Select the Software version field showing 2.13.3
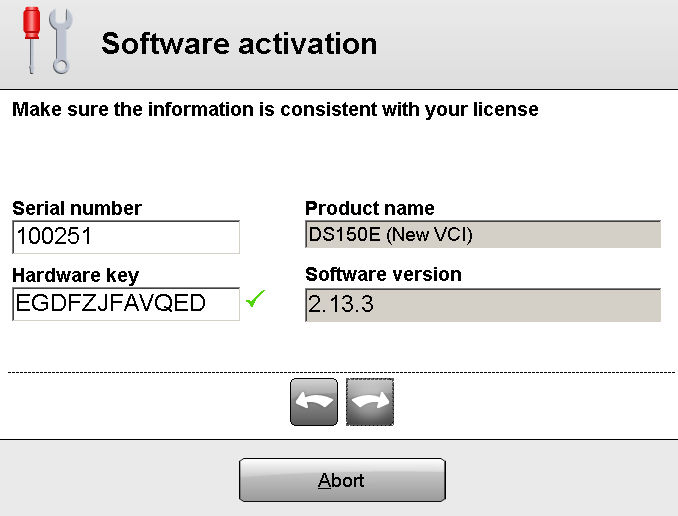Screen dimensions: 678x516 (483, 305)
